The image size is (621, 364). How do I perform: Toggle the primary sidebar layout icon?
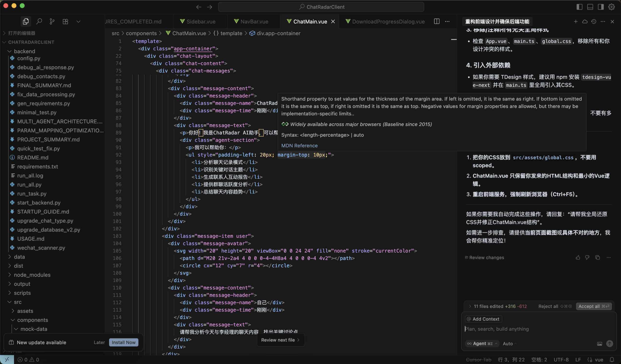(579, 7)
